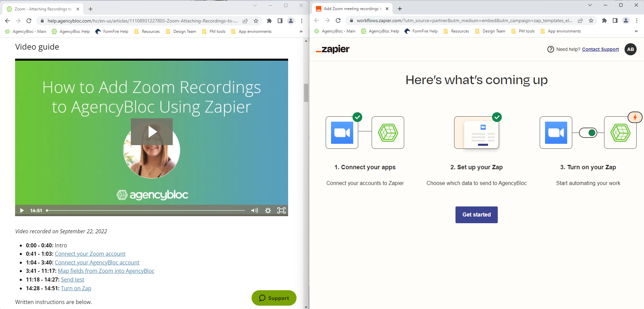The height and width of the screenshot is (309, 644).
Task: Open the Send test link
Action: 72,280
